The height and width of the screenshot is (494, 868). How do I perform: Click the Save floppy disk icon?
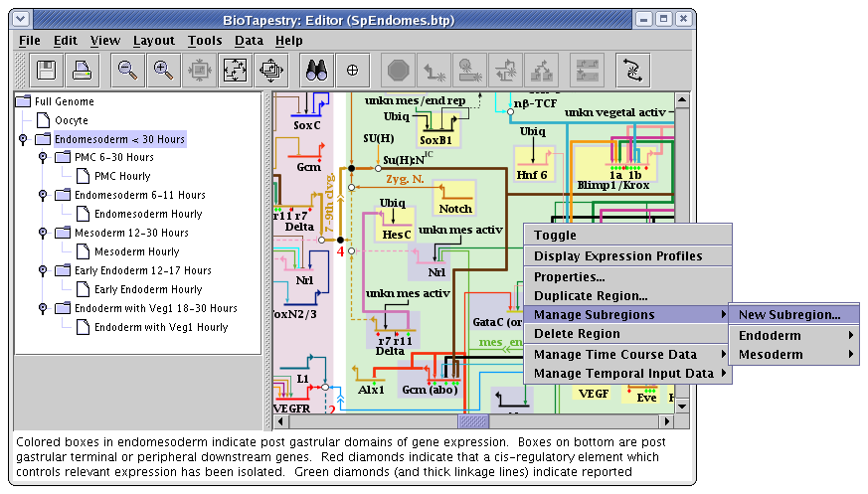tap(46, 70)
